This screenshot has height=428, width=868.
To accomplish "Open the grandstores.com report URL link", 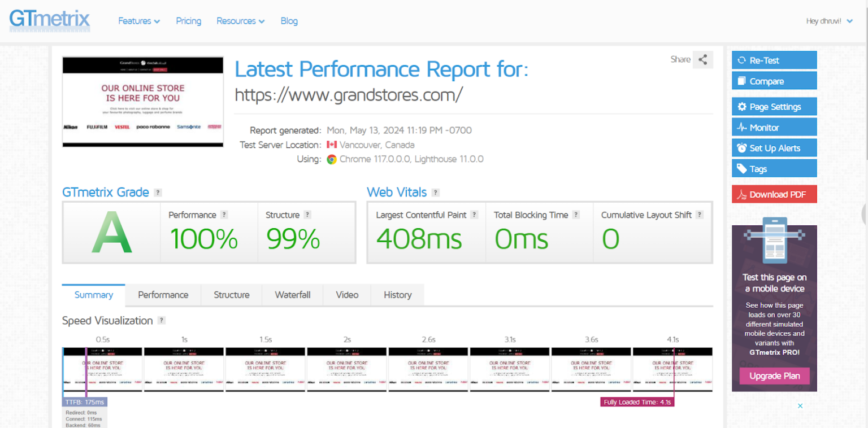I will pyautogui.click(x=348, y=95).
